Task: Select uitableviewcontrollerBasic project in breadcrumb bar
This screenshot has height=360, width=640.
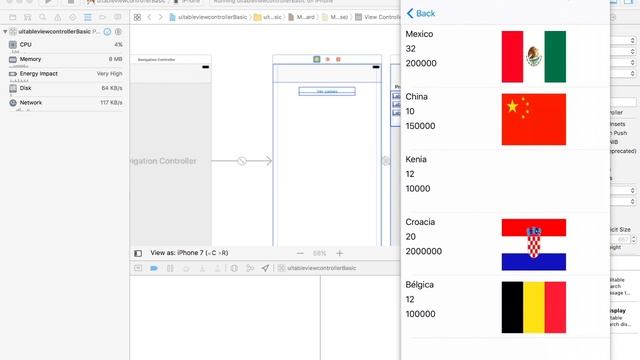Action: point(208,17)
